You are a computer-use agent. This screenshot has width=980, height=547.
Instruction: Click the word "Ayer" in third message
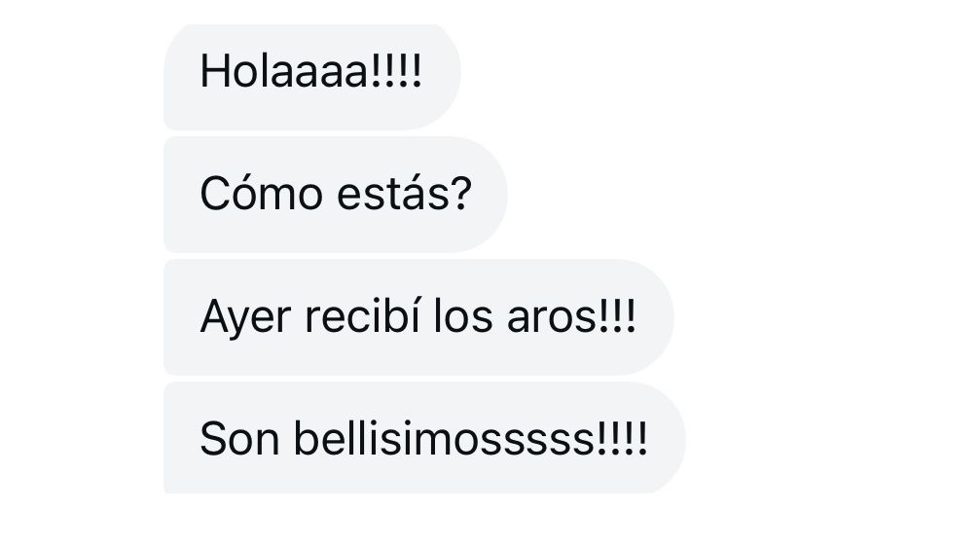tap(245, 317)
